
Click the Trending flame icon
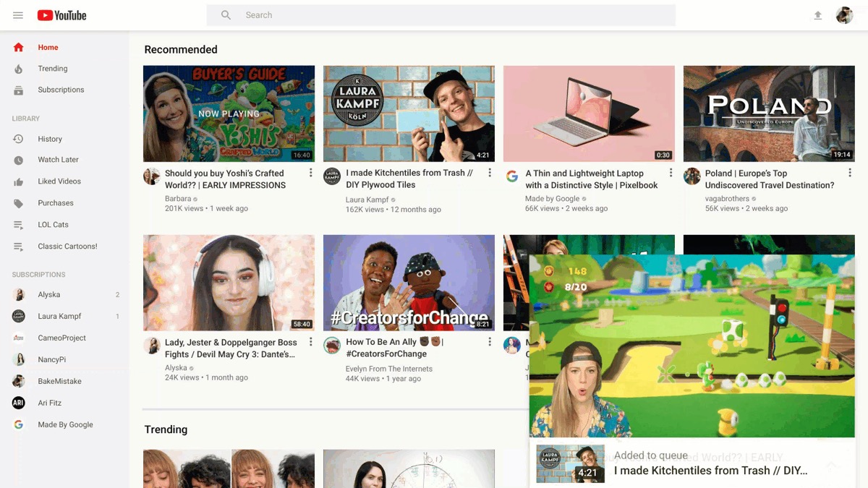[19, 69]
